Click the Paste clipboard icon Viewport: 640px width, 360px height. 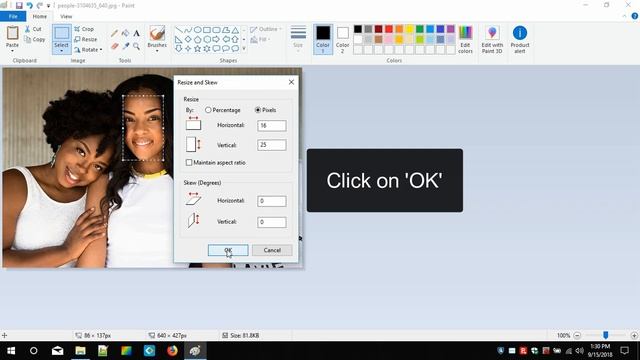13,33
